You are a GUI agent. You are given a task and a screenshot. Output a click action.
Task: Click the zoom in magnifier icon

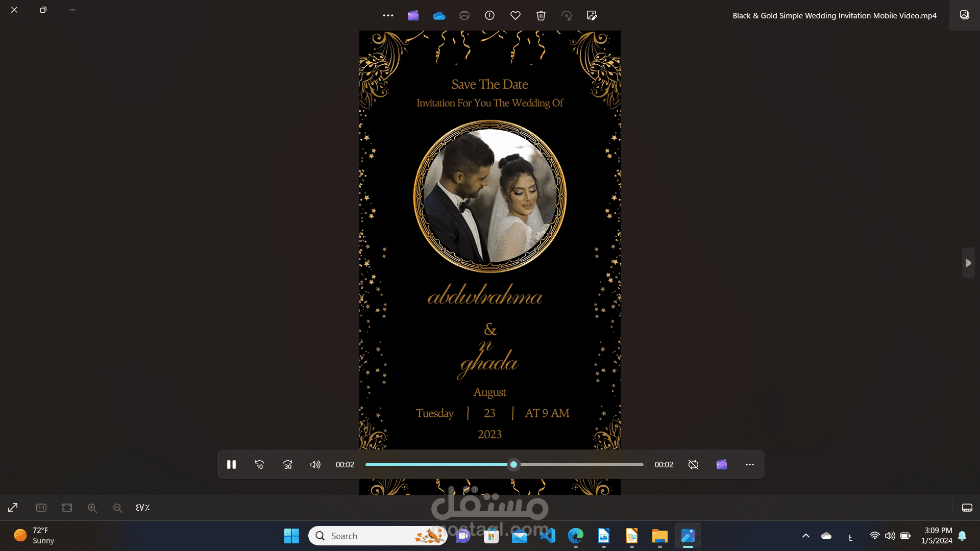point(92,508)
